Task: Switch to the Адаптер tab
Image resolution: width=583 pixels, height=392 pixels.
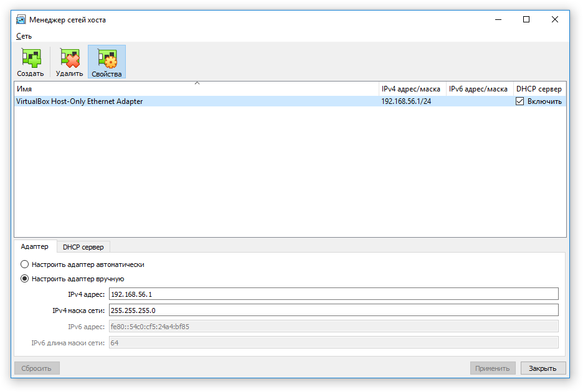Action: (x=35, y=246)
